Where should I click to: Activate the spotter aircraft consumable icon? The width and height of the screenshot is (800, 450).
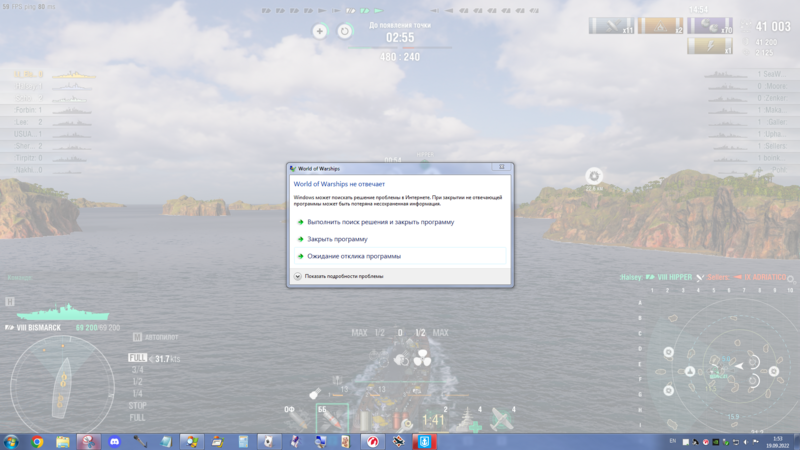pos(502,419)
